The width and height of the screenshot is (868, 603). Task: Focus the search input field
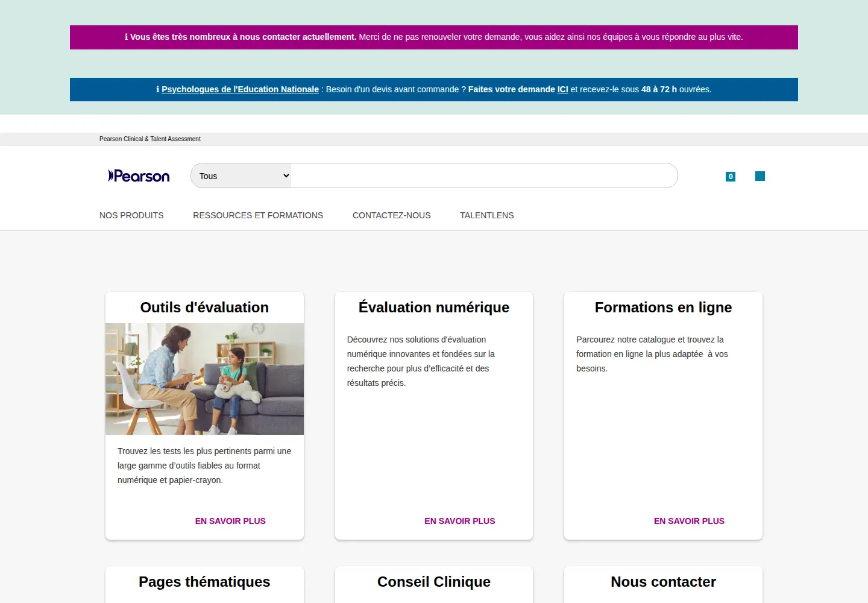pyautogui.click(x=484, y=175)
